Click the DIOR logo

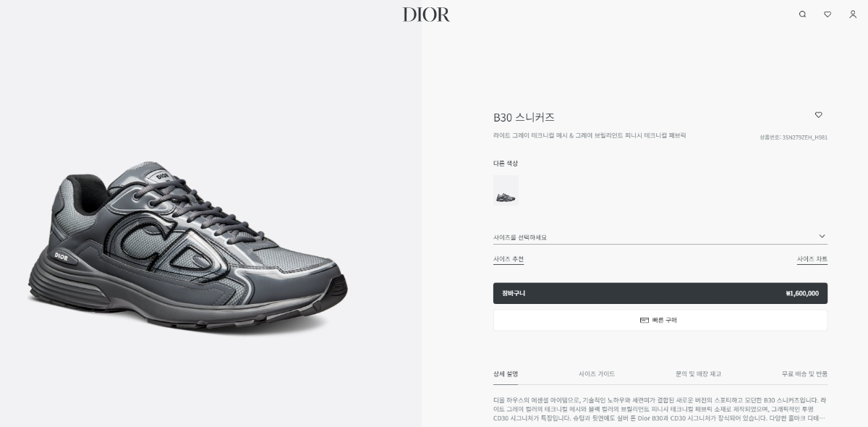pos(426,14)
